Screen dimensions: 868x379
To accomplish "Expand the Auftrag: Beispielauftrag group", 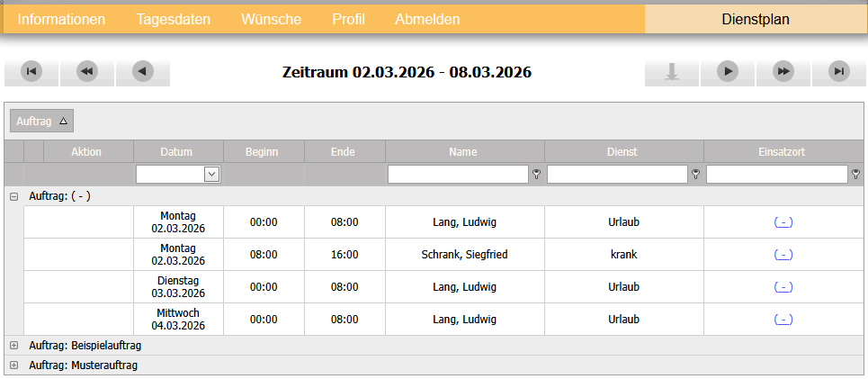I will [x=13, y=346].
